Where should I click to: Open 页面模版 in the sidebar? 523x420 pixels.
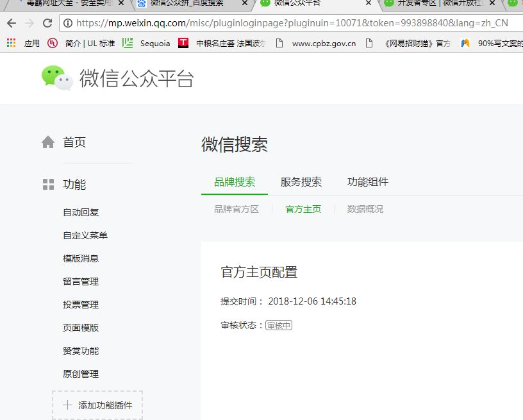tap(81, 328)
